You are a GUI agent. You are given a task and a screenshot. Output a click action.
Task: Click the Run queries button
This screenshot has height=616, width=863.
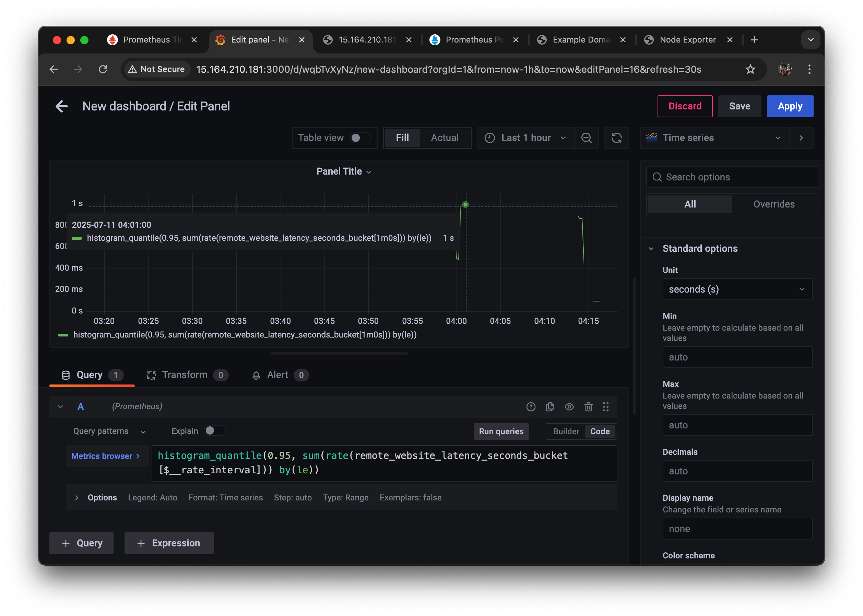coord(501,431)
